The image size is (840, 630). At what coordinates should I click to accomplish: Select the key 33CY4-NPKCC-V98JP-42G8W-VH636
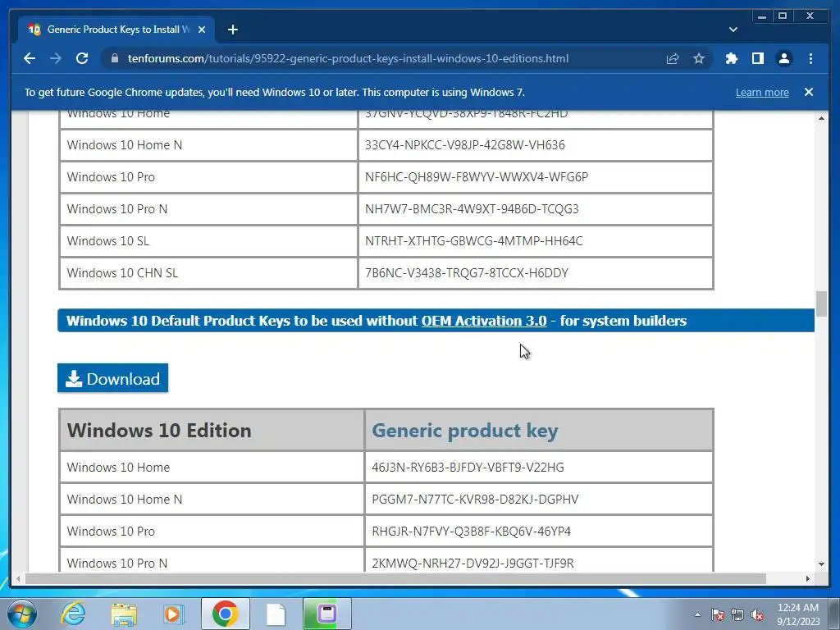pyautogui.click(x=465, y=144)
